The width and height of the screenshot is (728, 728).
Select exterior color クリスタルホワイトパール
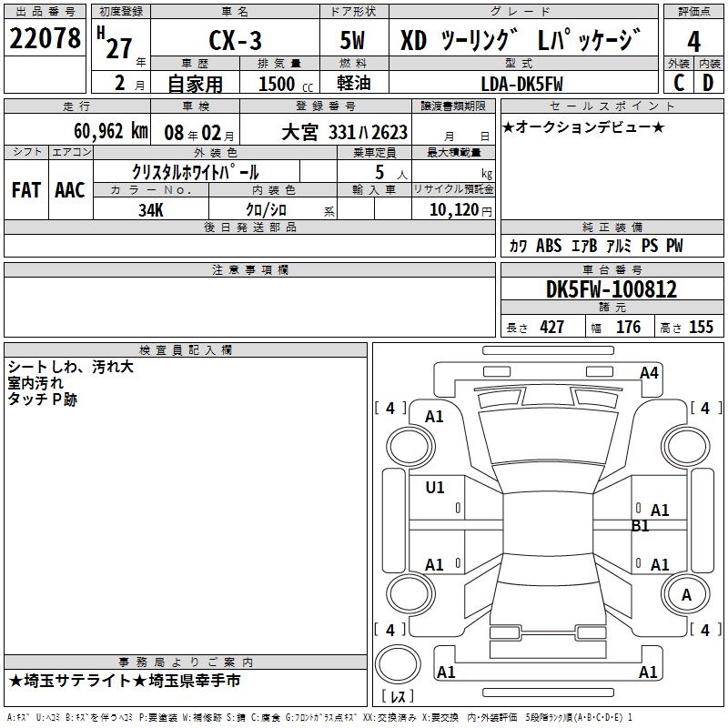tap(196, 172)
